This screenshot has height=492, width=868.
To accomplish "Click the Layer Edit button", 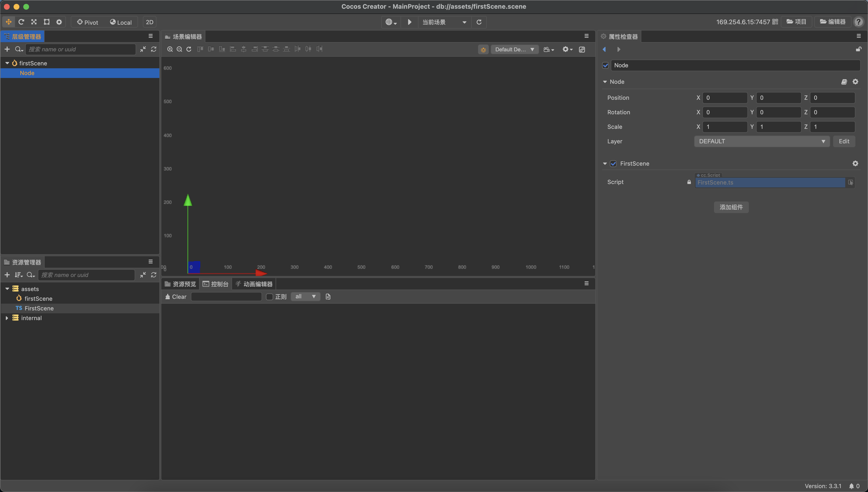I will coord(844,142).
